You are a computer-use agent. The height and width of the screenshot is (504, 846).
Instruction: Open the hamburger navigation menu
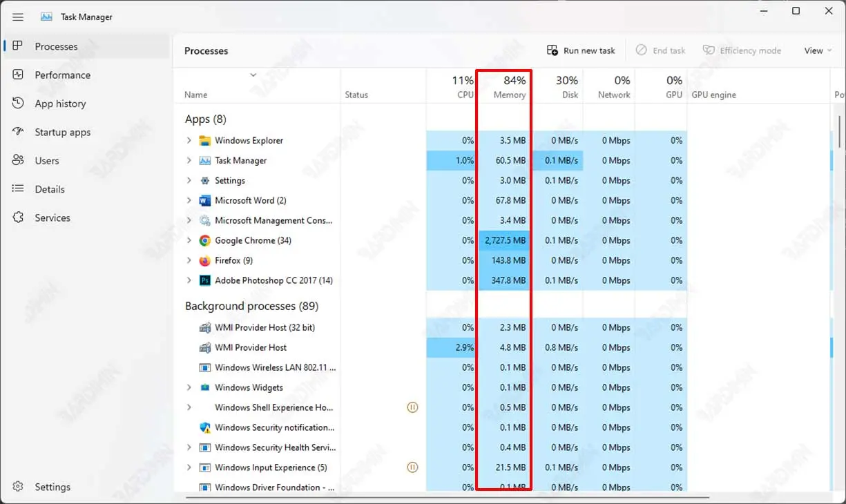18,17
